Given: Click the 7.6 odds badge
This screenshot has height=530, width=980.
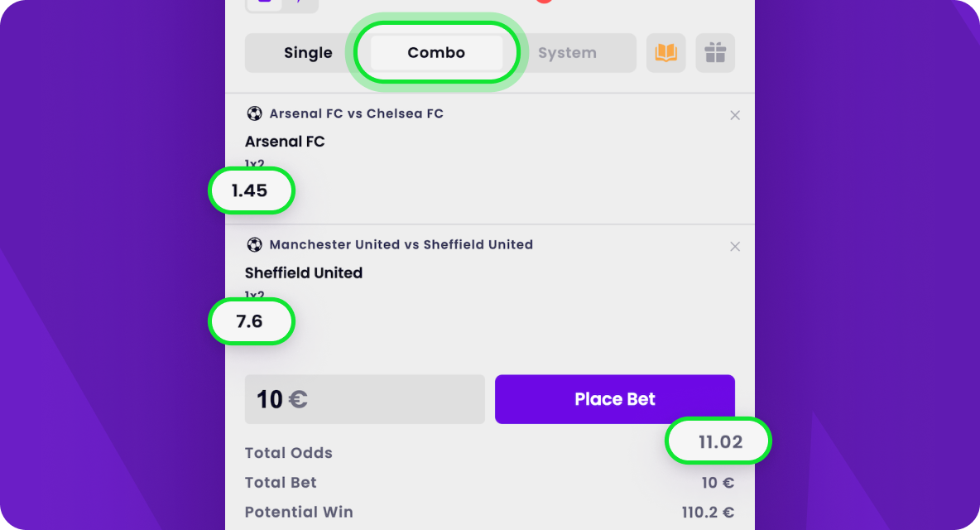Looking at the screenshot, I should [250, 321].
